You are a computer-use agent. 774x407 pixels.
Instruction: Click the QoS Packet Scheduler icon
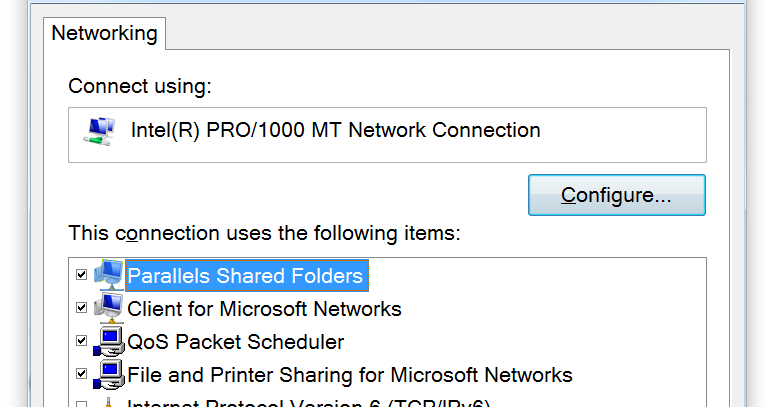pos(109,341)
